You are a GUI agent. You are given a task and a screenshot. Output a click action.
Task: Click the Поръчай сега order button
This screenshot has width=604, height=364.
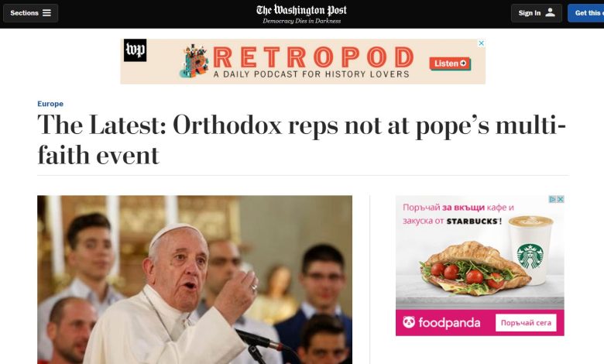(526, 322)
